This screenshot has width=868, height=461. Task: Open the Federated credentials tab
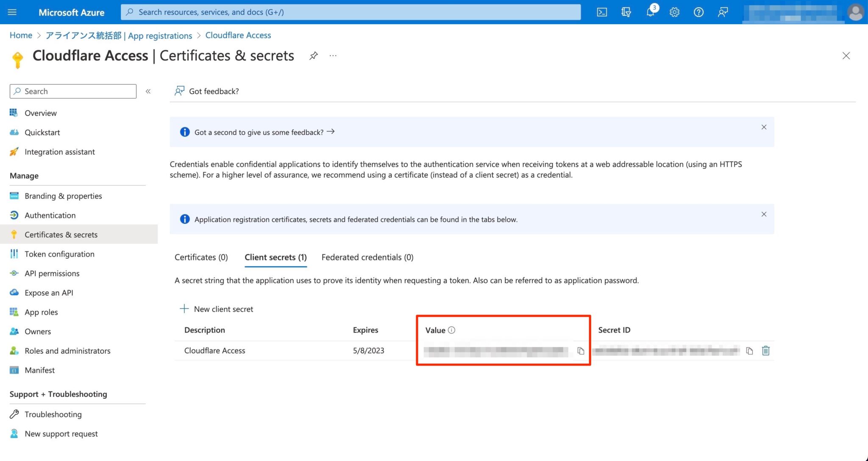tap(367, 257)
